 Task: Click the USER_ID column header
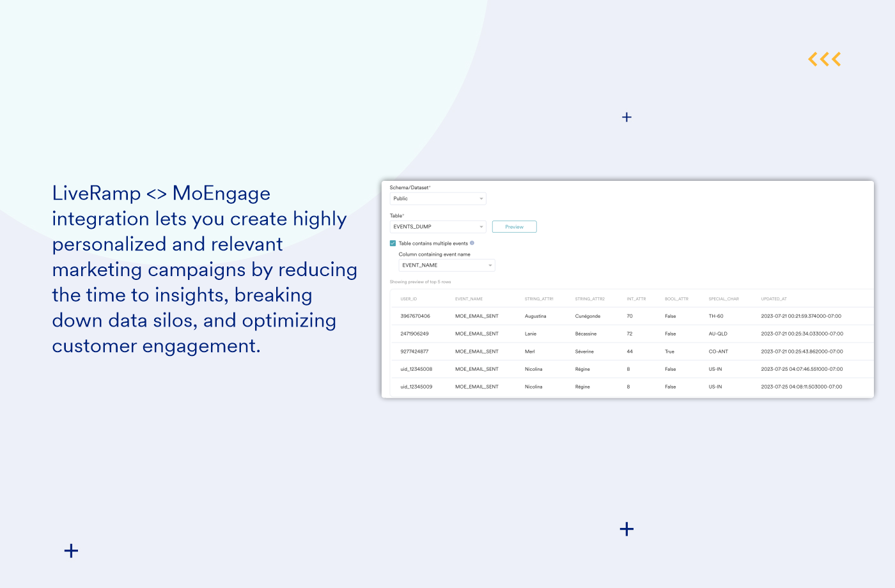pos(409,299)
